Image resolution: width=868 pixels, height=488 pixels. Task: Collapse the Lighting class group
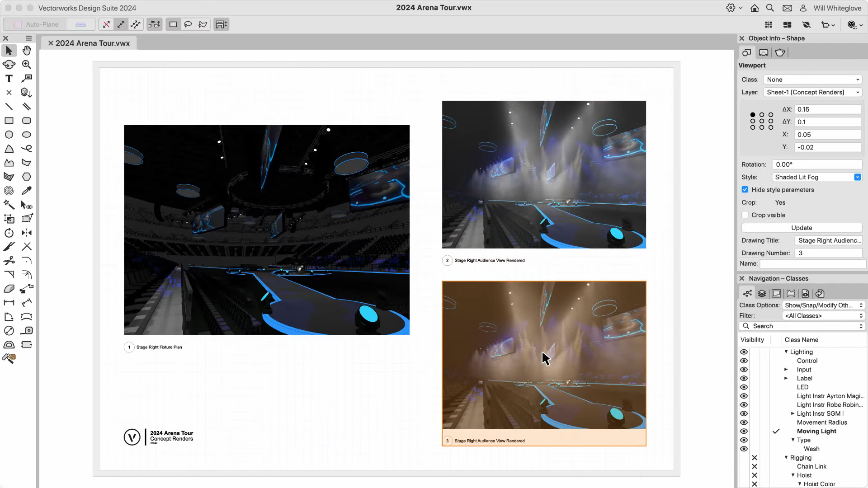(x=786, y=352)
